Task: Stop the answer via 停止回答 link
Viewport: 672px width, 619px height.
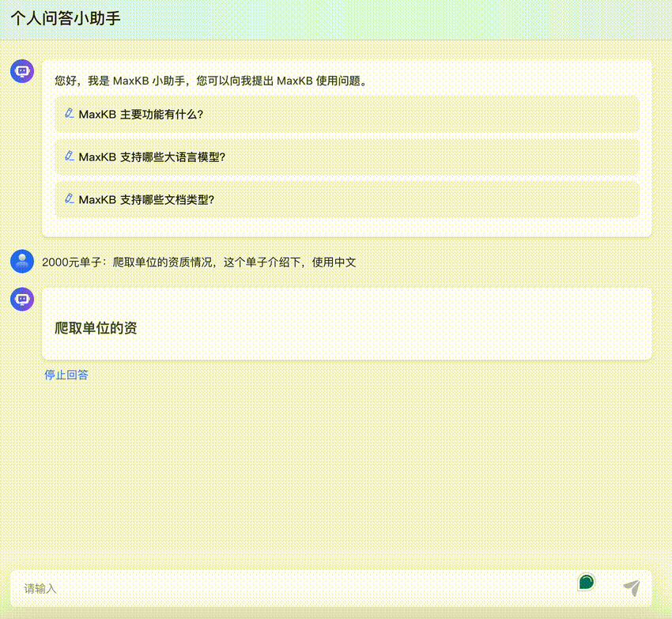Action: pos(66,375)
